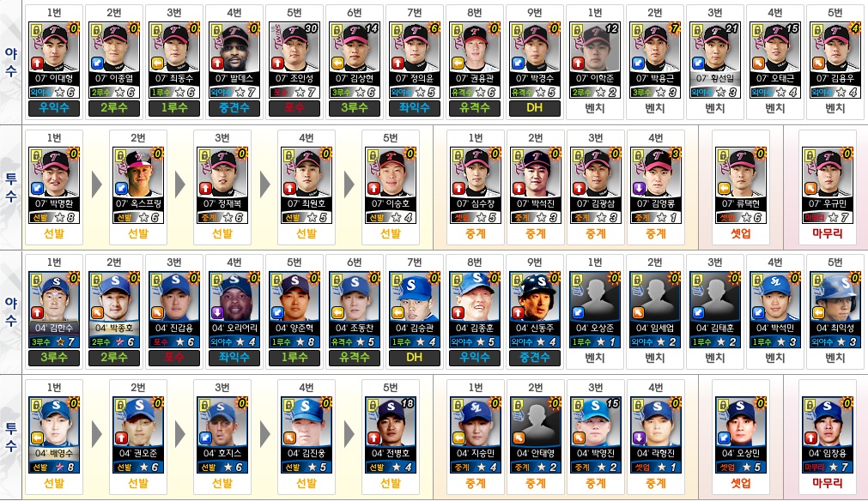Screen dimensions: 868x501
Task: Click purple down-arrow icon on 07' 김영롱 card
Action: pyautogui.click(x=639, y=188)
